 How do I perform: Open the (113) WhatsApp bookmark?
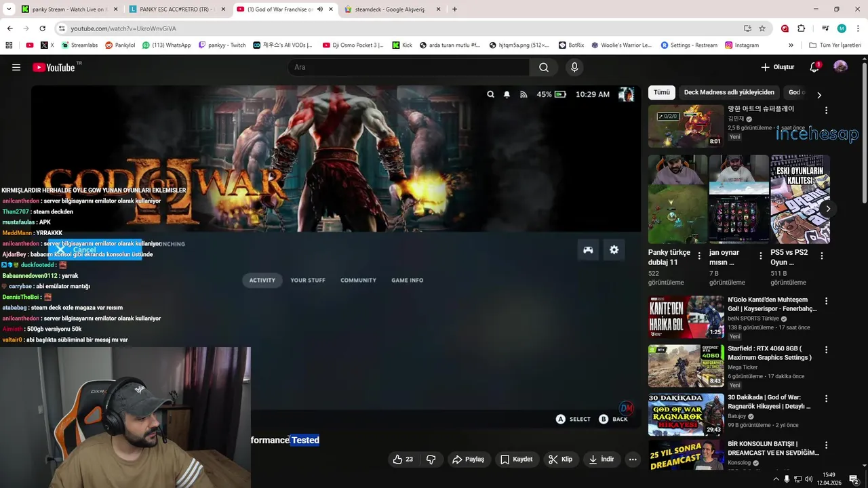pyautogui.click(x=166, y=45)
